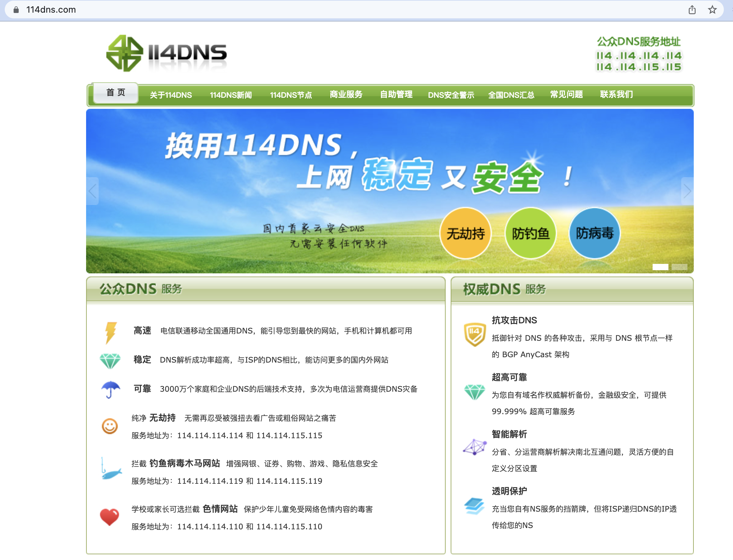Screen dimensions: 733x560
Task: Bookmark page with star icon
Action: pos(712,10)
